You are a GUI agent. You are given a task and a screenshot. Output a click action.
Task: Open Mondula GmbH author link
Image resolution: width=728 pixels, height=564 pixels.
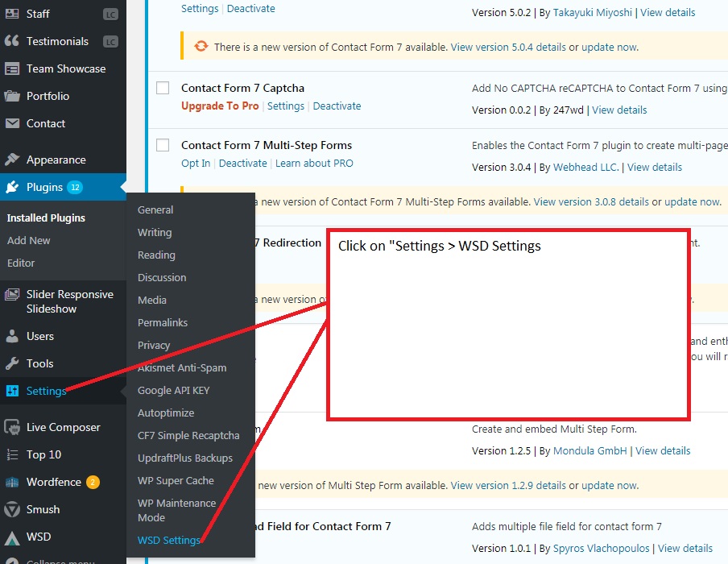tap(589, 450)
